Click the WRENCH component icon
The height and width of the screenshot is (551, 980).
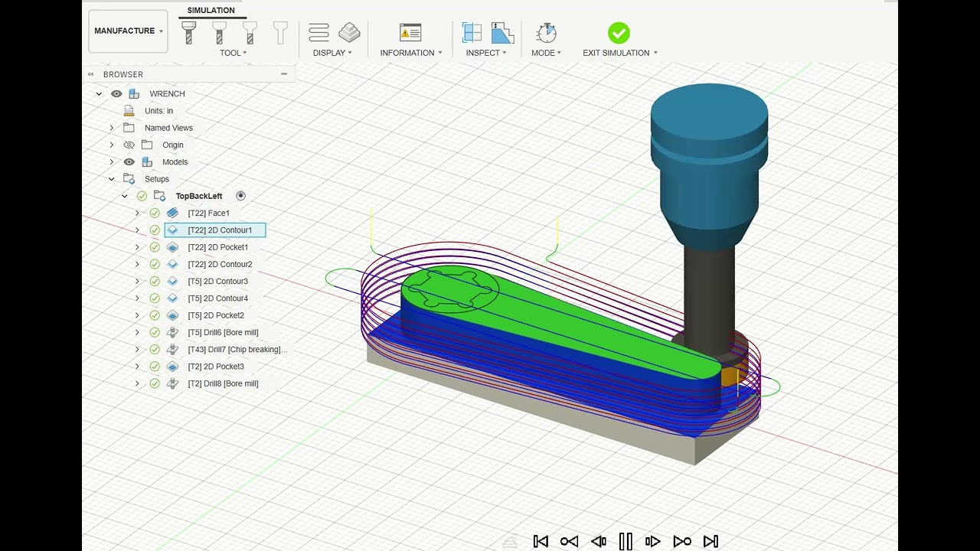134,93
